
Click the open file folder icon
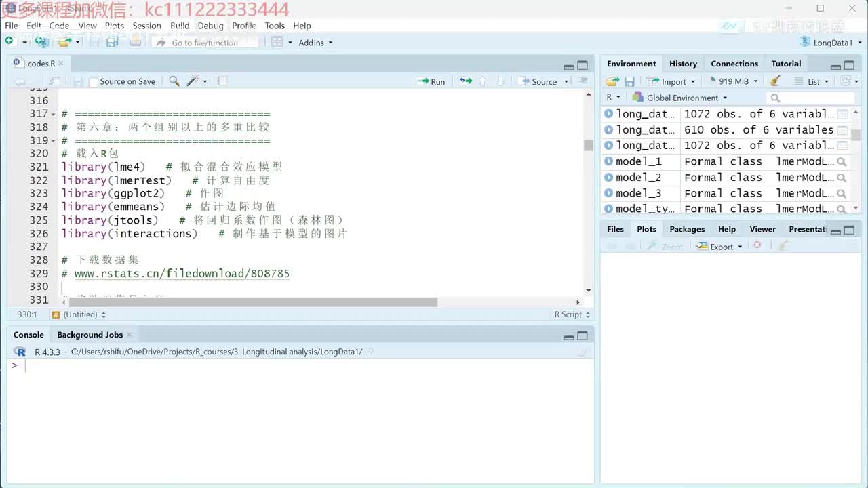pyautogui.click(x=64, y=42)
